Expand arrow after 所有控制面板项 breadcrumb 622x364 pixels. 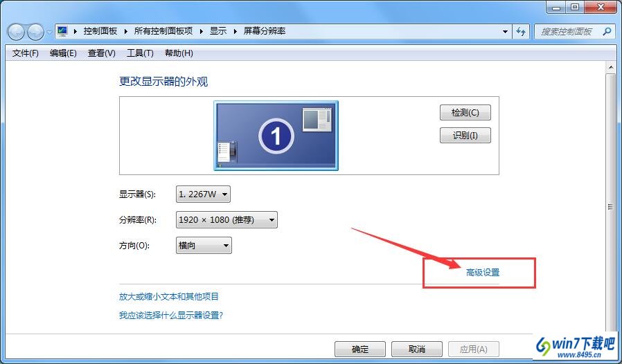201,31
